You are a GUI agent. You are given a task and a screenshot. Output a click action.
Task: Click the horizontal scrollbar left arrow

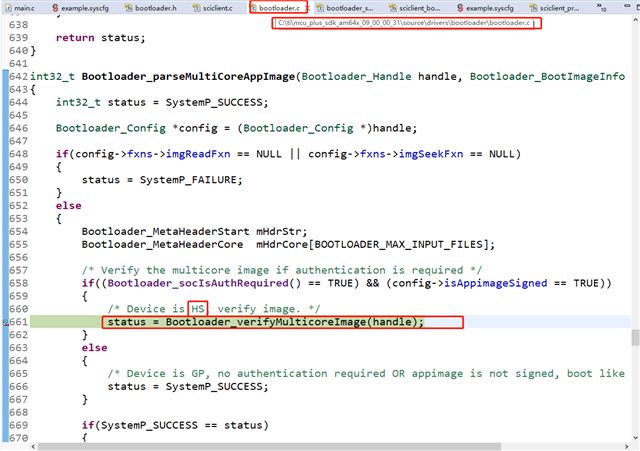click(x=33, y=447)
